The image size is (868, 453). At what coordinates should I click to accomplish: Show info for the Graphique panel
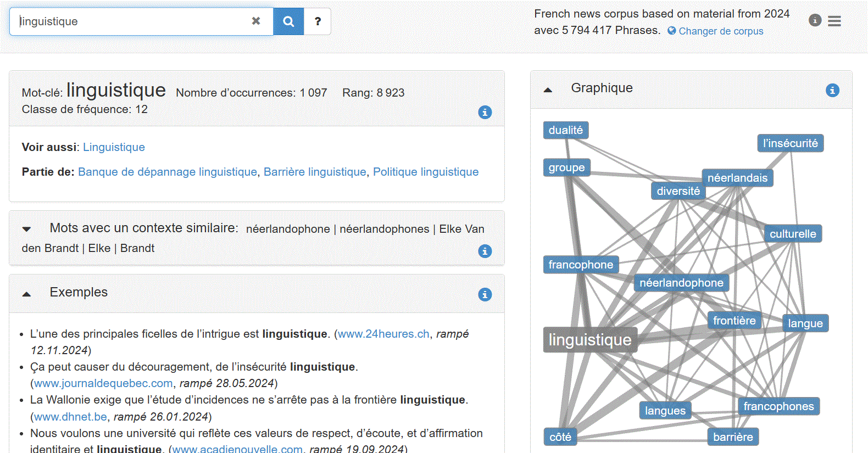pos(832,90)
